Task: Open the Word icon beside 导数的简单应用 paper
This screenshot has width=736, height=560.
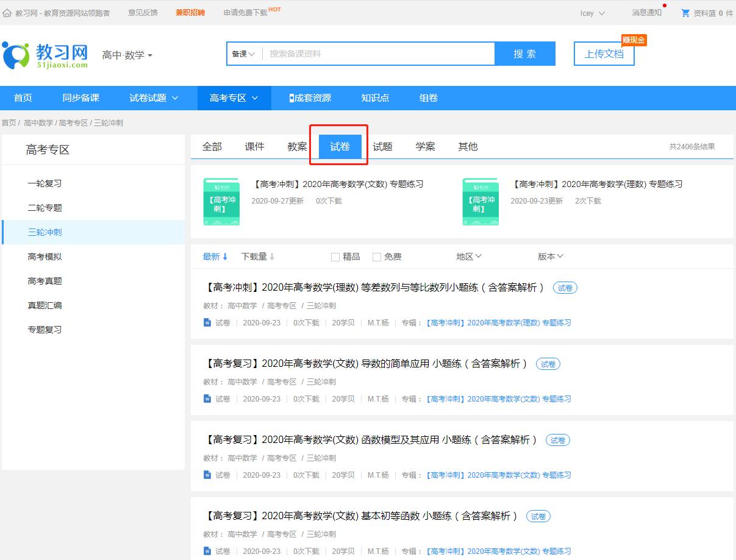Action: click(x=207, y=399)
